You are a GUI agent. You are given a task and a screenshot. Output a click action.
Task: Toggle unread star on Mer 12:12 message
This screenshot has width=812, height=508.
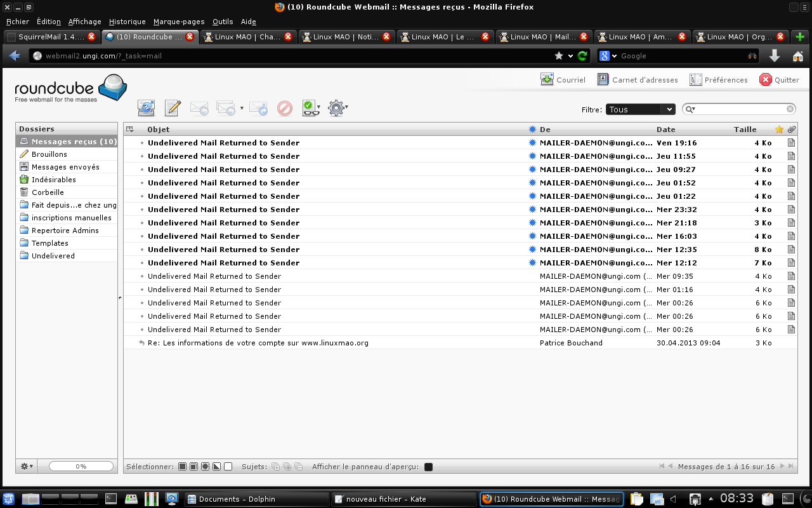[x=532, y=263]
